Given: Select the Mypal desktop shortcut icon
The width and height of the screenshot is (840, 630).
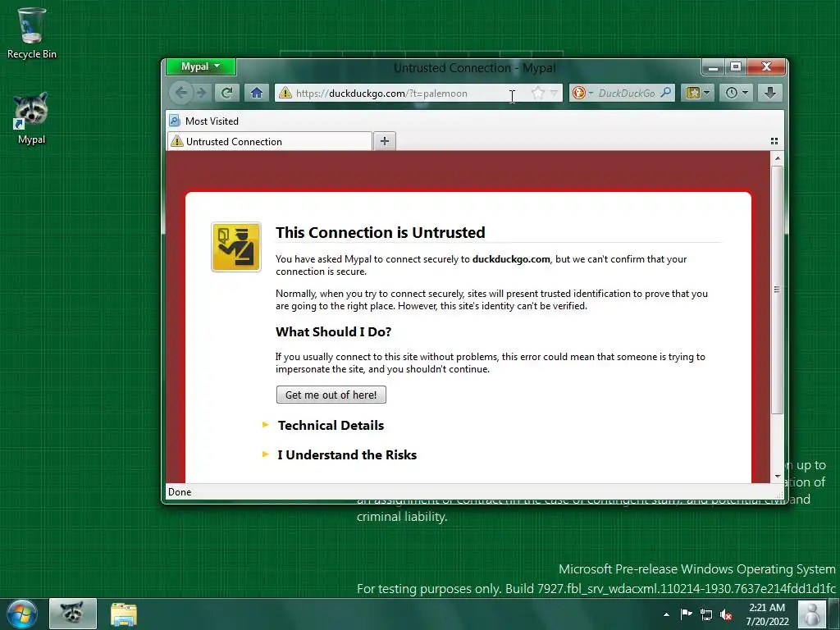Looking at the screenshot, I should click(x=32, y=119).
